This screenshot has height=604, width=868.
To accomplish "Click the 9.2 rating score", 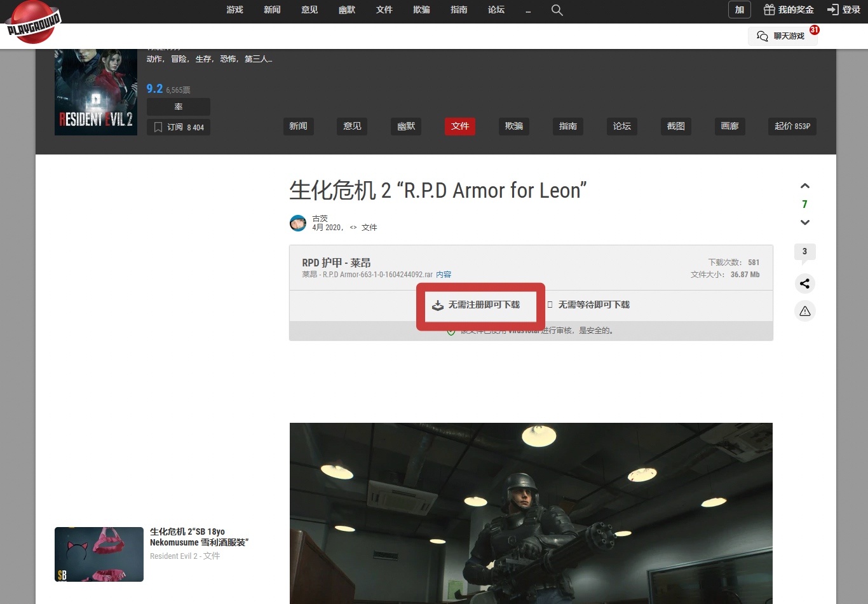I will (x=154, y=89).
